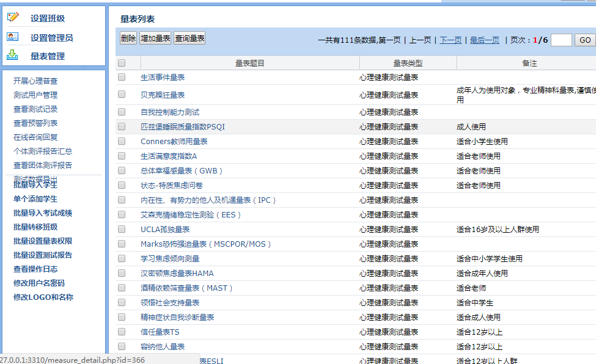Open 汉密顿焦虑量表HAMA link
596x364 pixels.
point(177,274)
